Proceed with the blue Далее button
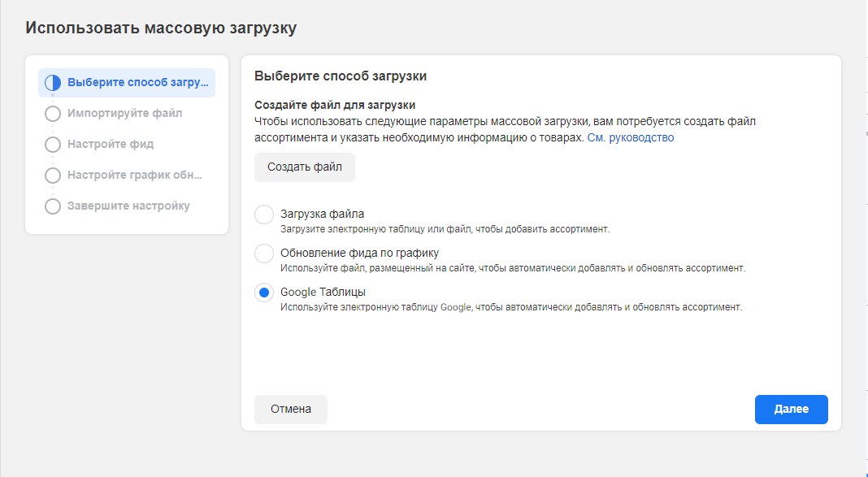Image resolution: width=868 pixels, height=477 pixels. coord(791,410)
